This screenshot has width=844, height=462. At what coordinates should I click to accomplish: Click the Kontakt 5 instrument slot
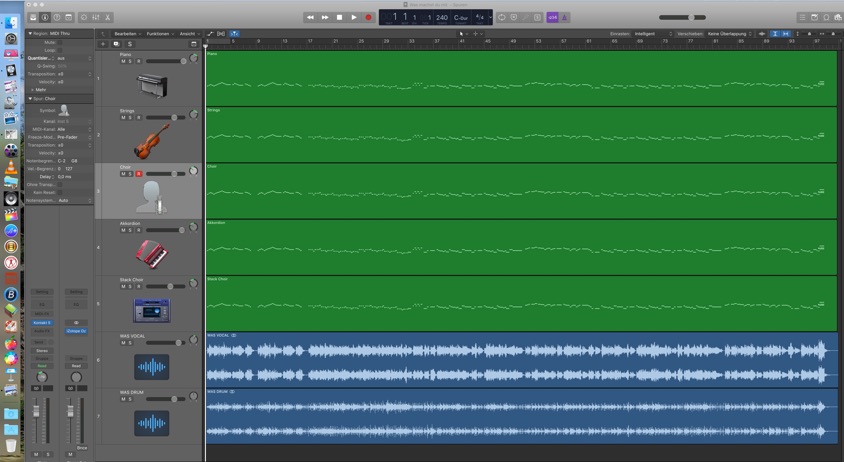pyautogui.click(x=42, y=323)
